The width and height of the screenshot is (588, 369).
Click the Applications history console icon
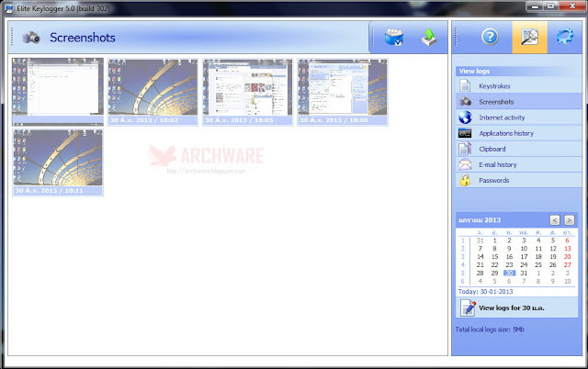coord(465,133)
